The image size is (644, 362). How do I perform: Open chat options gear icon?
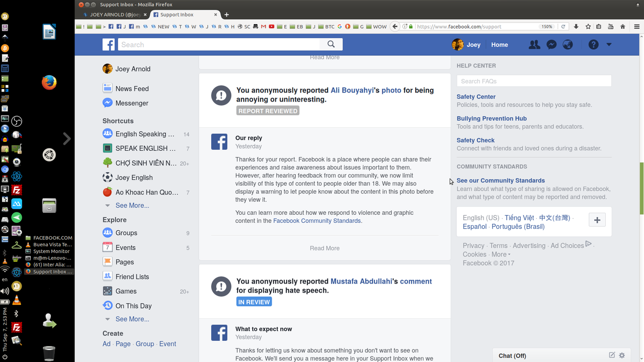tap(622, 355)
